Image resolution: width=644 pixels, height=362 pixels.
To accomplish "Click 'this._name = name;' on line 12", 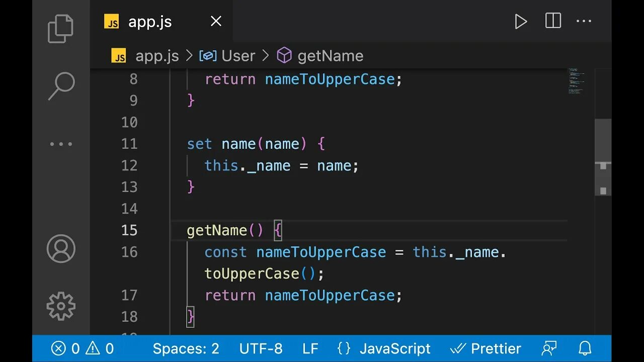I will coord(282,166).
